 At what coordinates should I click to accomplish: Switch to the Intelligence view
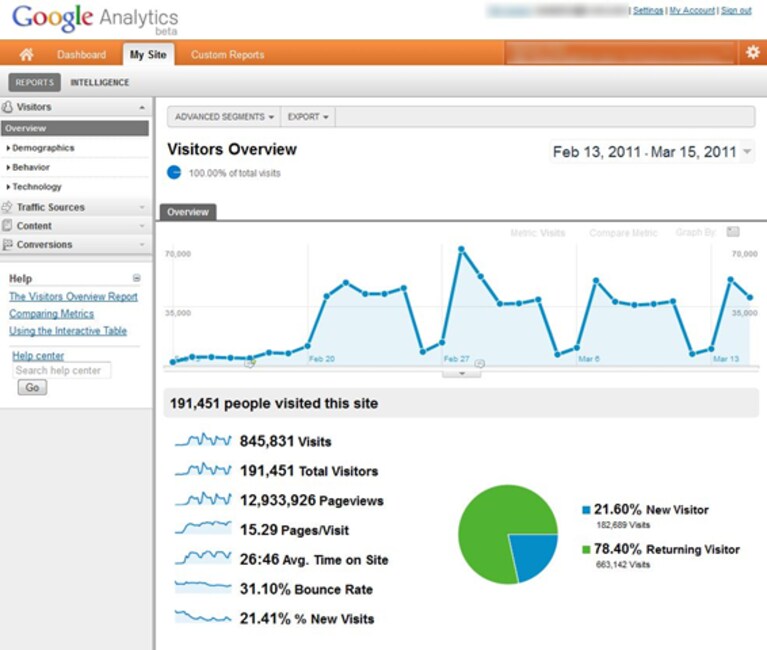[x=100, y=83]
